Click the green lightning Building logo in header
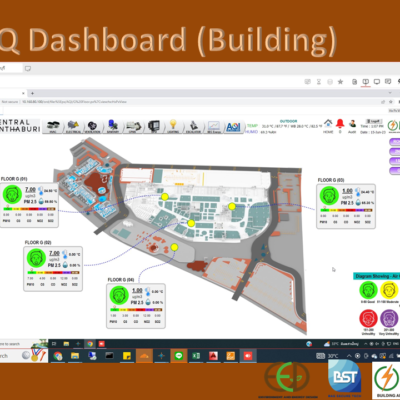Image resolution: width=400 pixels, height=400 pixels. 393,125
